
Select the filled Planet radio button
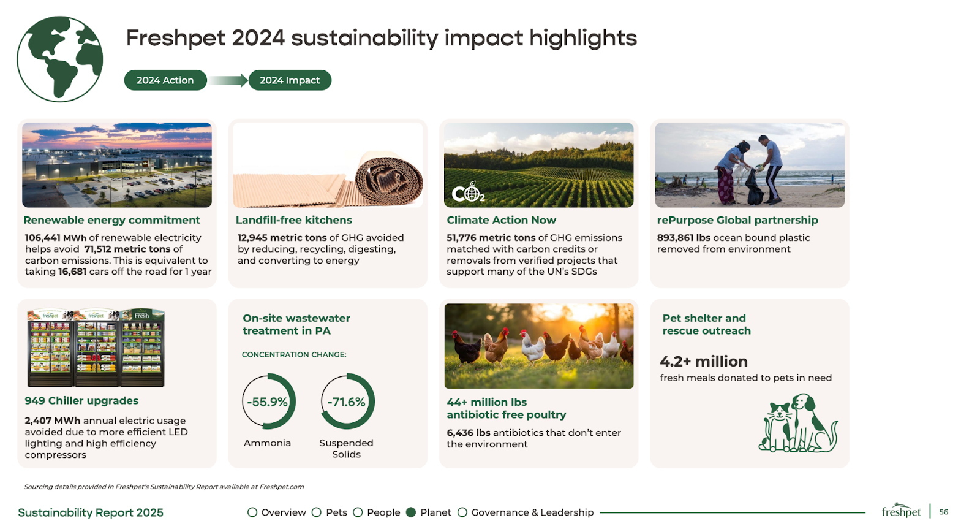click(x=411, y=512)
